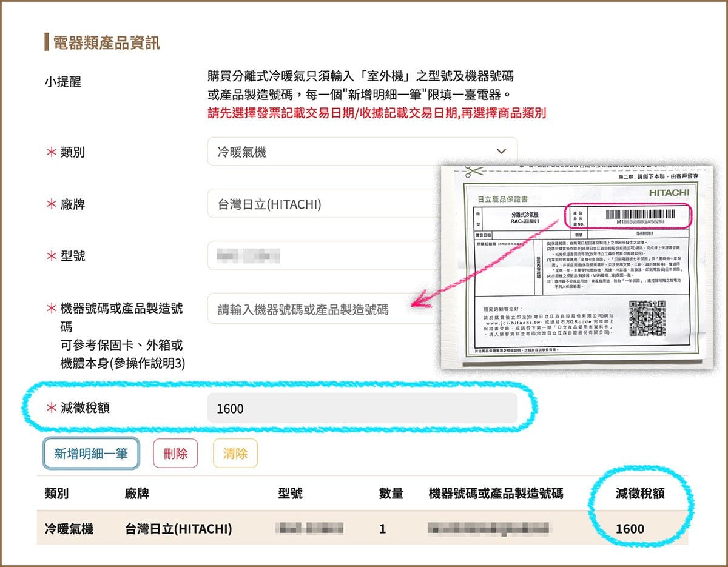
Task: Click the 冷暖氣機 cell in the table row
Action: pyautogui.click(x=69, y=529)
